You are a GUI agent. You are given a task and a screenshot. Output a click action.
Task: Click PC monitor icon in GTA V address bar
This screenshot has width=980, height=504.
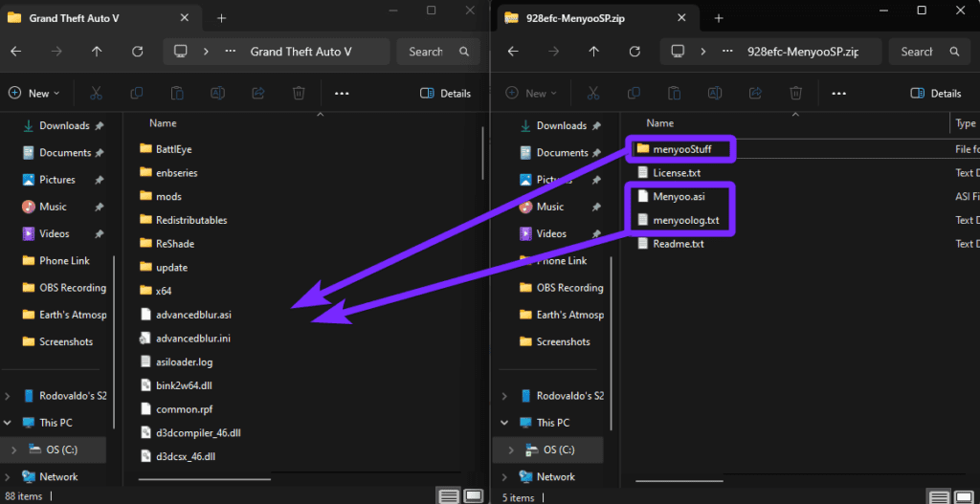[x=181, y=52]
